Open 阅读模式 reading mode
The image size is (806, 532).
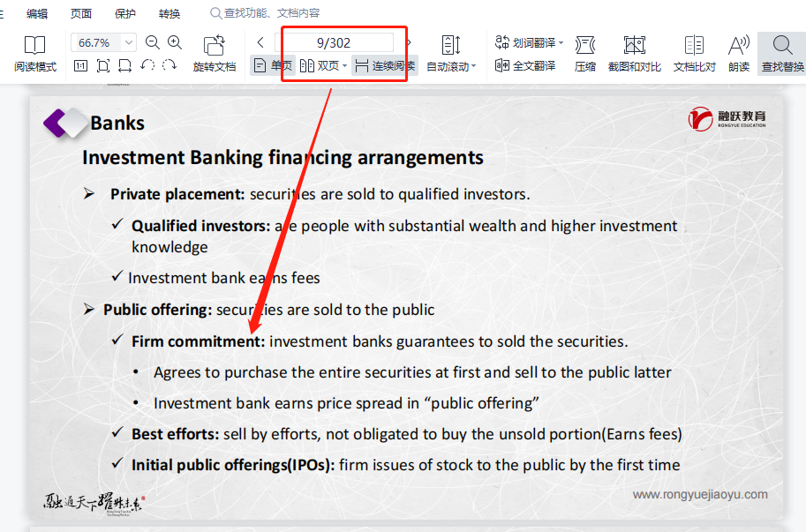pyautogui.click(x=34, y=53)
